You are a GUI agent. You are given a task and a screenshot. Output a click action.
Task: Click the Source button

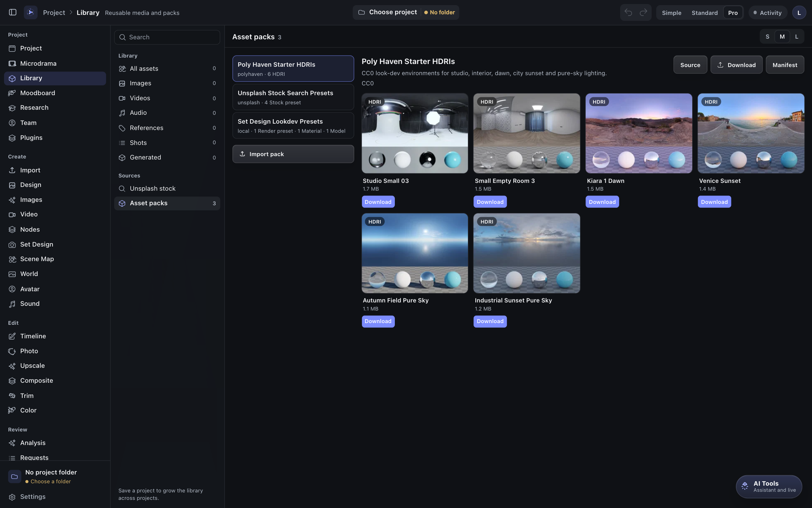tap(690, 65)
